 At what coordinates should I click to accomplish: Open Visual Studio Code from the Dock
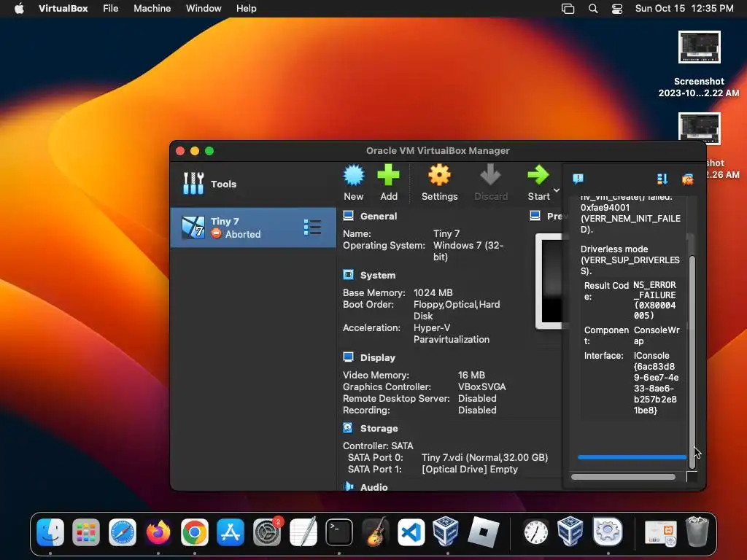tap(411, 532)
